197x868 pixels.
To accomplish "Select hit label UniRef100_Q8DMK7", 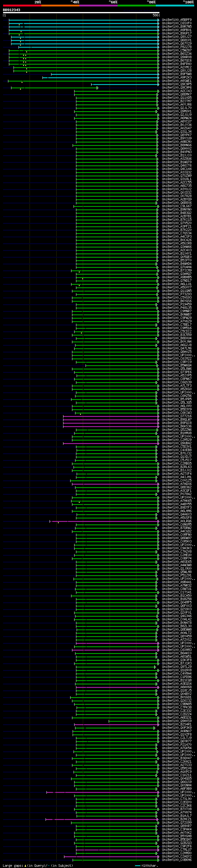I will coord(177,94).
